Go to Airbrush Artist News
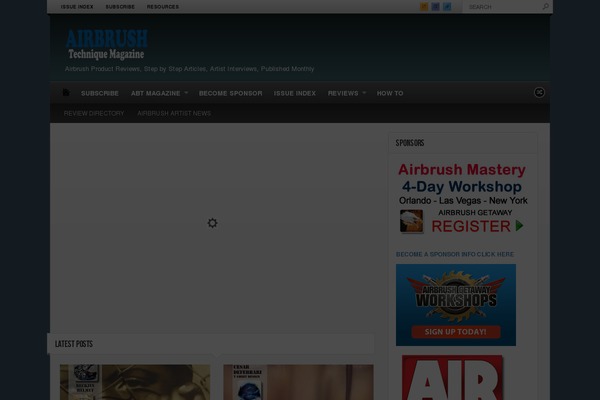Image resolution: width=600 pixels, height=400 pixels. pyautogui.click(x=174, y=113)
